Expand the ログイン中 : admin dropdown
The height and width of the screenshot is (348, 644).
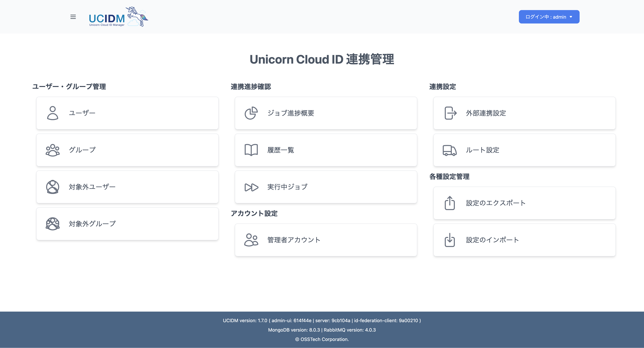[549, 17]
